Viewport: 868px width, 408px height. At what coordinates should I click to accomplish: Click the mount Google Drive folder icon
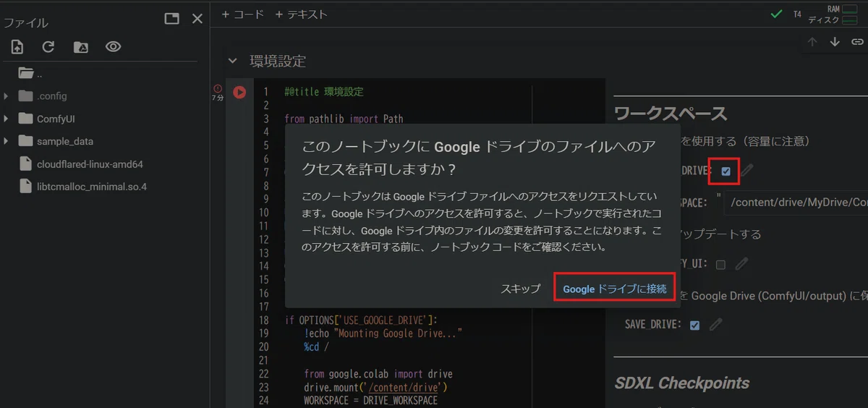point(81,47)
